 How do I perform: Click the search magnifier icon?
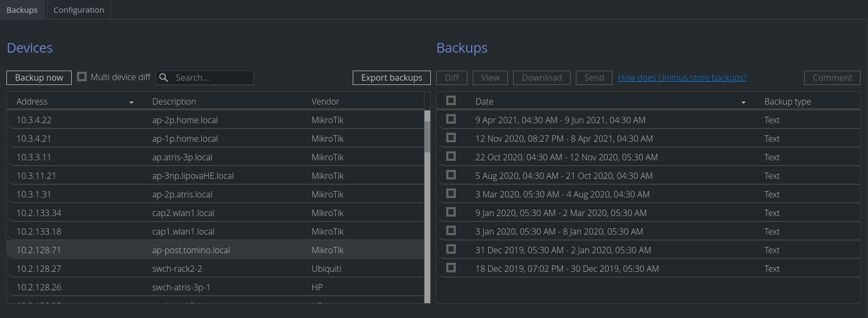click(x=164, y=78)
